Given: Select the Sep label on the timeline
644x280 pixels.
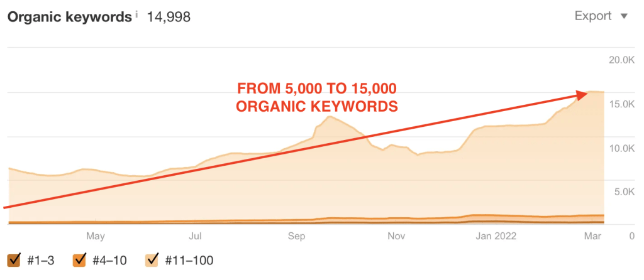Looking at the screenshot, I should (297, 236).
